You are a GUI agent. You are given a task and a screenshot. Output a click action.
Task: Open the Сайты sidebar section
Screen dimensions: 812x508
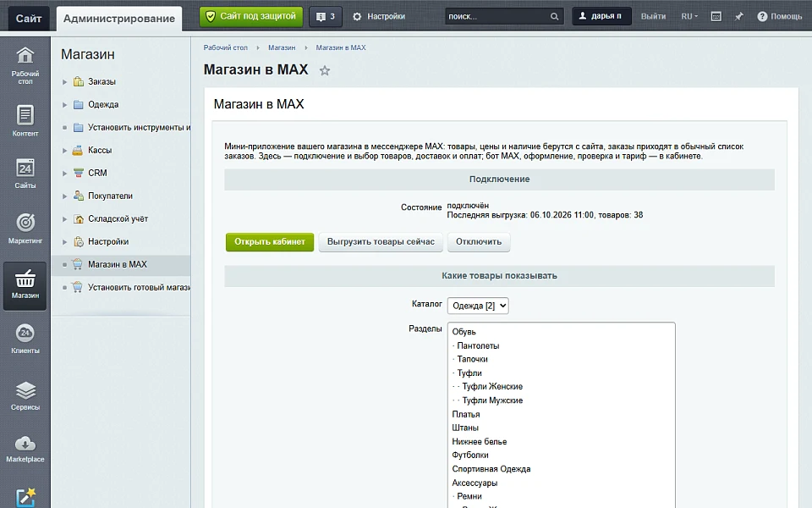coord(25,174)
